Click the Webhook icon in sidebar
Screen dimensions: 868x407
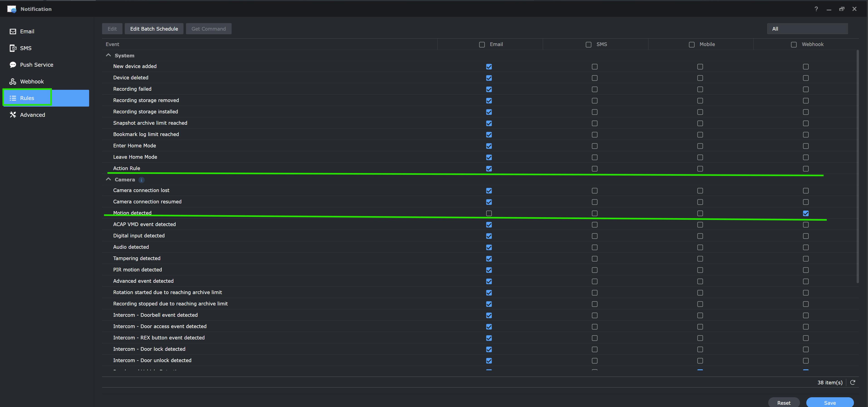coord(13,82)
